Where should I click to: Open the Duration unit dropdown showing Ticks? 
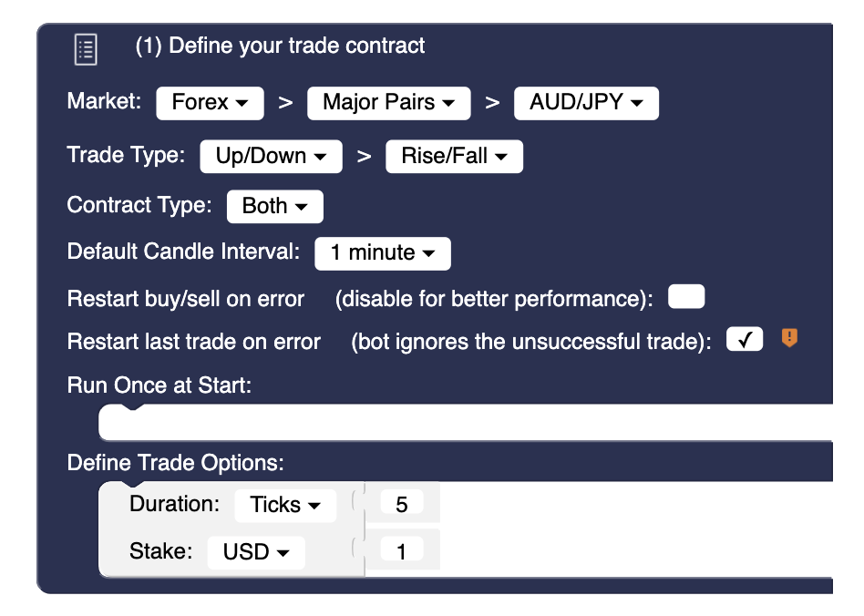point(285,504)
